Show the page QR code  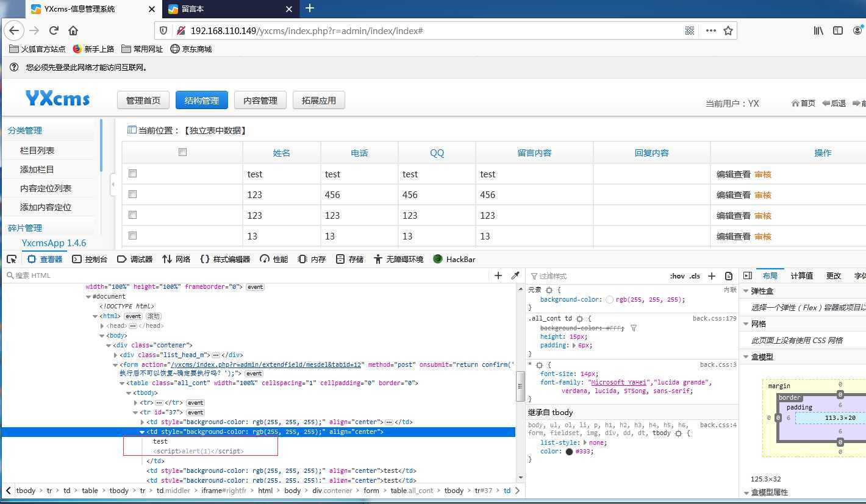pyautogui.click(x=690, y=30)
